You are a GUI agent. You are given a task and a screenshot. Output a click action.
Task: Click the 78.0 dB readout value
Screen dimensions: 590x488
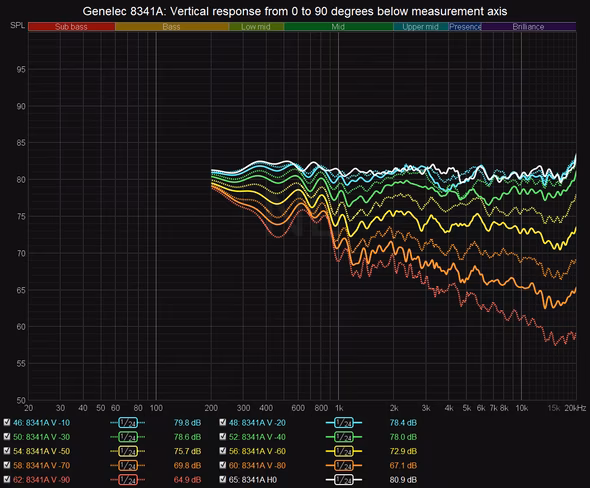click(403, 437)
